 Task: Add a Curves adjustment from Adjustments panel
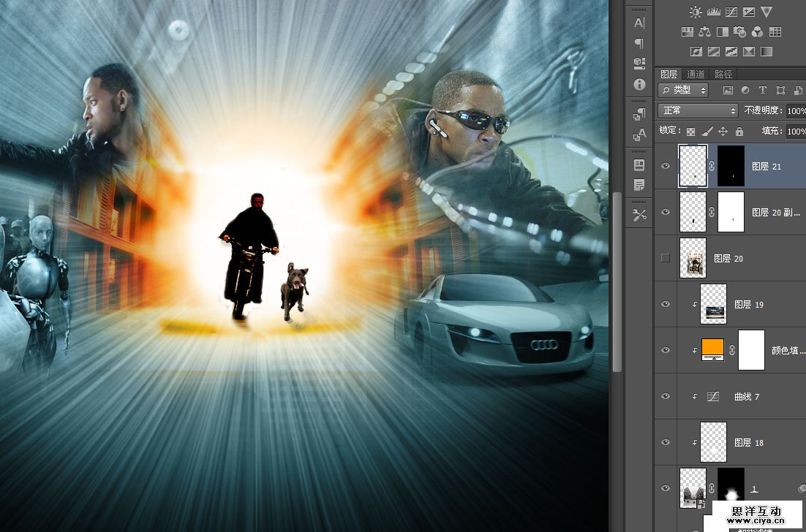click(x=731, y=12)
